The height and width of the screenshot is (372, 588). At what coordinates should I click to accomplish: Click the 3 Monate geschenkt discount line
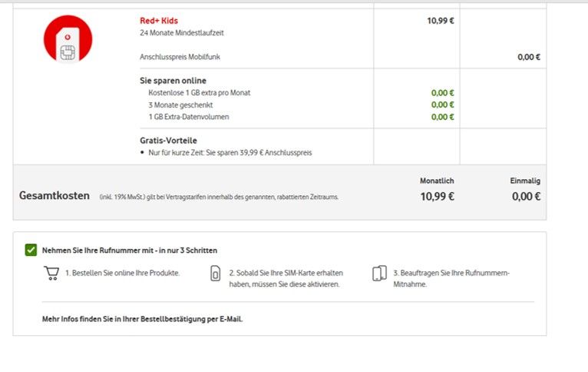coord(180,105)
